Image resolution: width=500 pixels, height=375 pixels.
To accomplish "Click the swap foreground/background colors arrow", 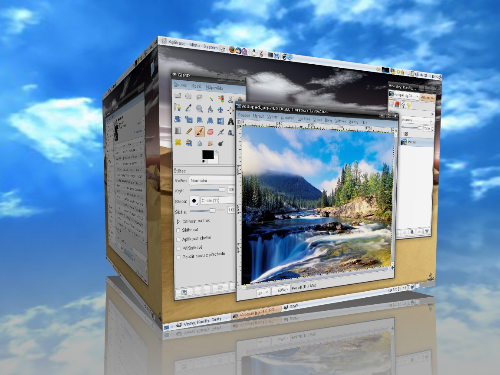I will click(x=216, y=153).
